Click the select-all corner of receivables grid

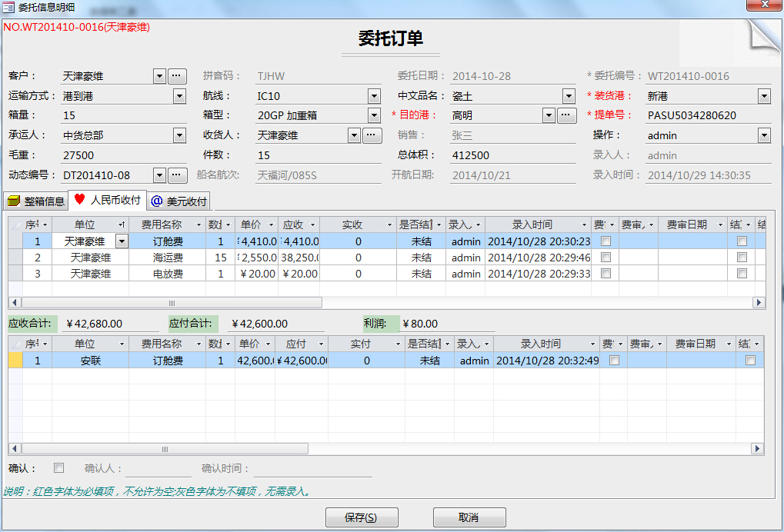coord(15,224)
